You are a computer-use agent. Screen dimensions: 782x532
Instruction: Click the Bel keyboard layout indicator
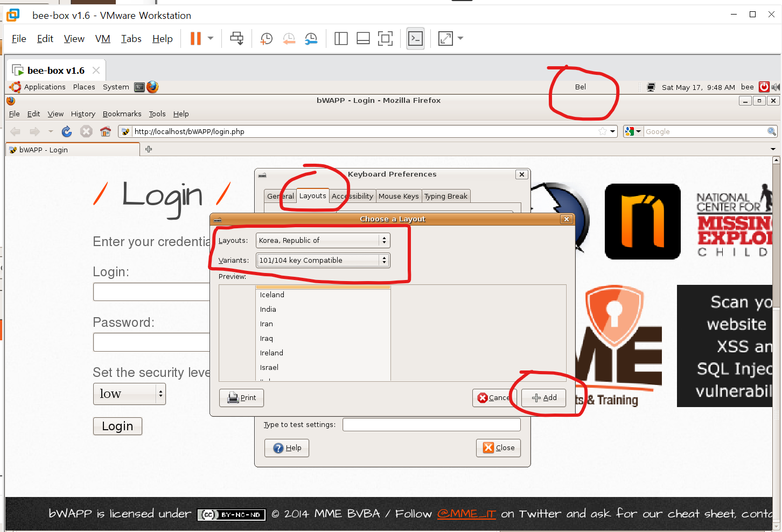pos(581,87)
